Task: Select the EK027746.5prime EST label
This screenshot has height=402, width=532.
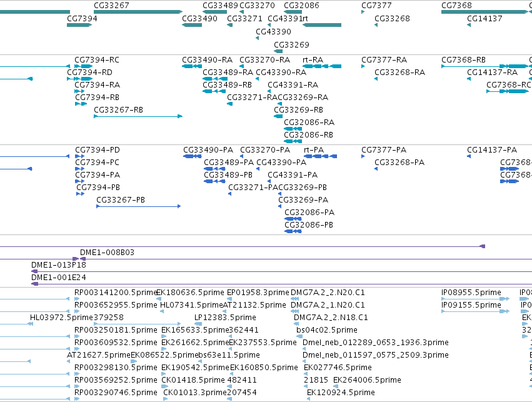Action: coord(338,368)
